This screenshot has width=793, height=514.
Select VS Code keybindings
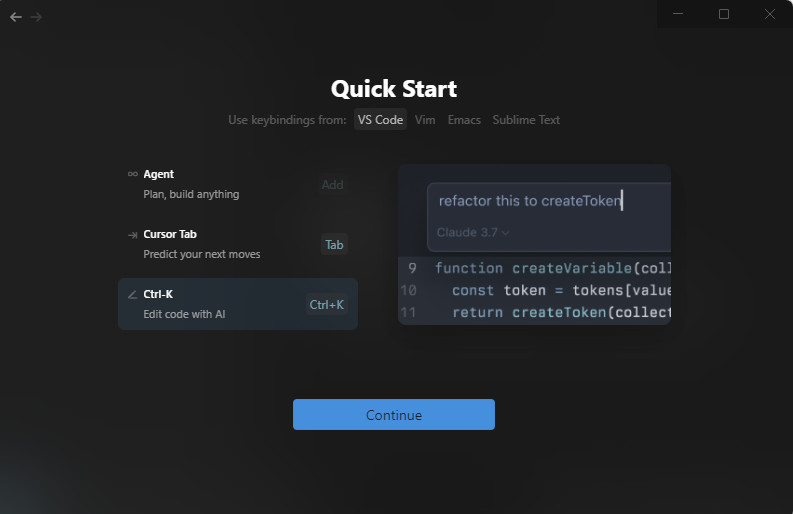click(380, 120)
